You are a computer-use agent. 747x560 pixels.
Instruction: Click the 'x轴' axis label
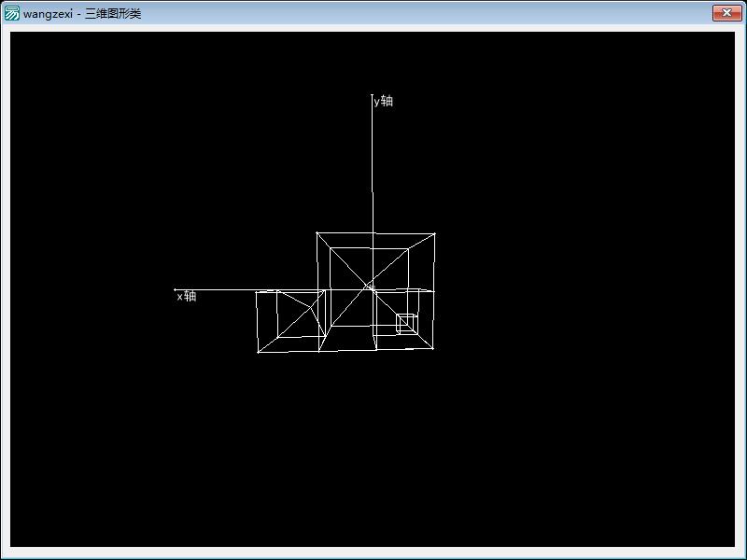click(x=187, y=296)
